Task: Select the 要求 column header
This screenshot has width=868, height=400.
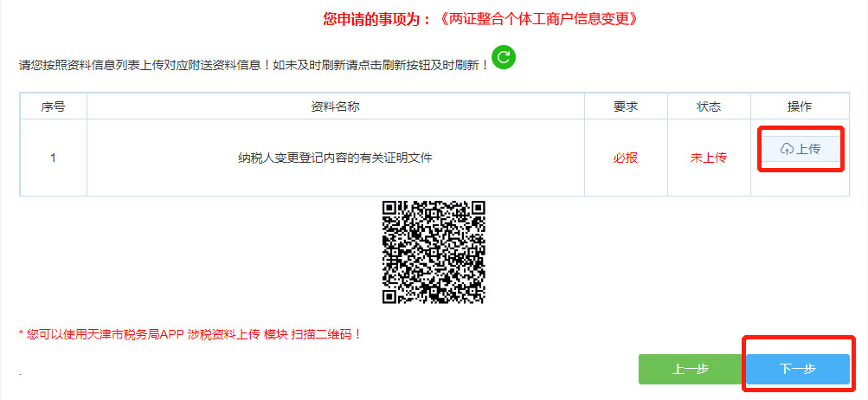Action: click(626, 106)
